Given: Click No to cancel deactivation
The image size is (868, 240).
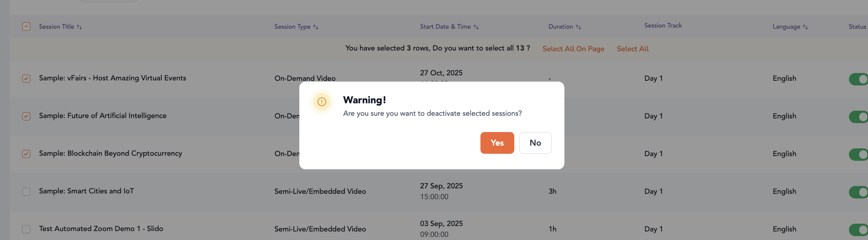Looking at the screenshot, I should tap(535, 143).
